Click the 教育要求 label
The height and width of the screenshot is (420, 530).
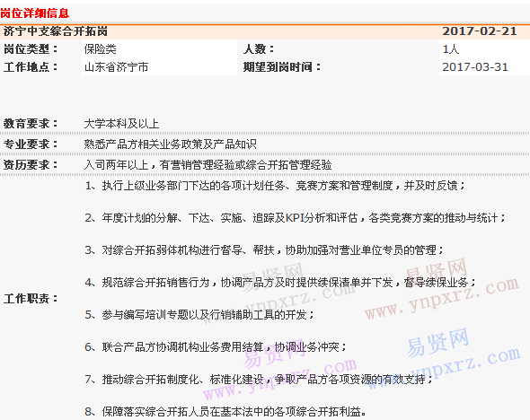[31, 124]
